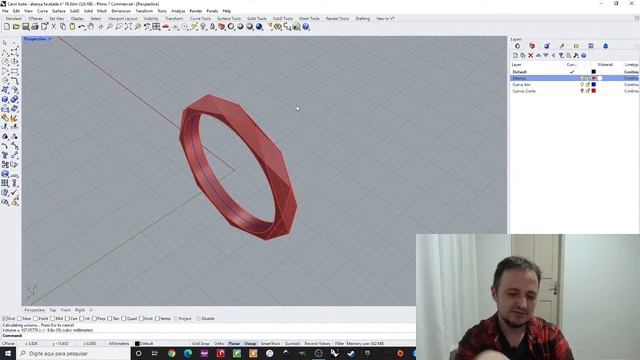Click the red X Delete Layer icon

click(531, 56)
